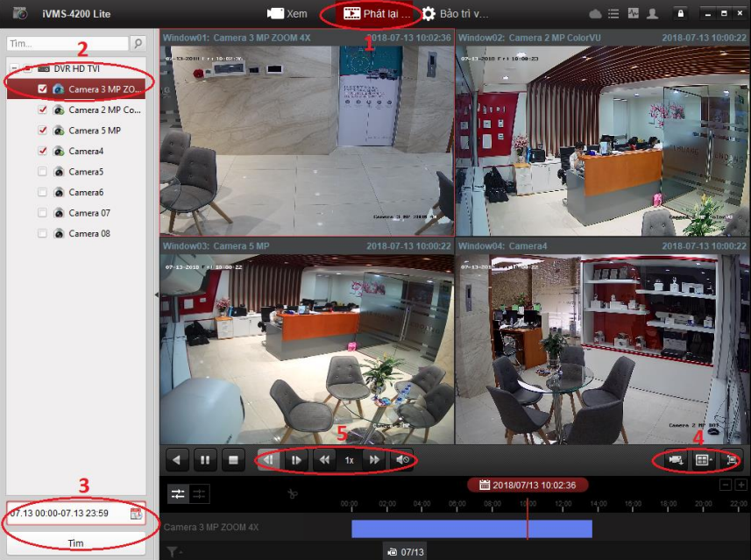Viewport: 751px width, 560px height.
Task: Click the full screen playback icon
Action: [x=732, y=460]
